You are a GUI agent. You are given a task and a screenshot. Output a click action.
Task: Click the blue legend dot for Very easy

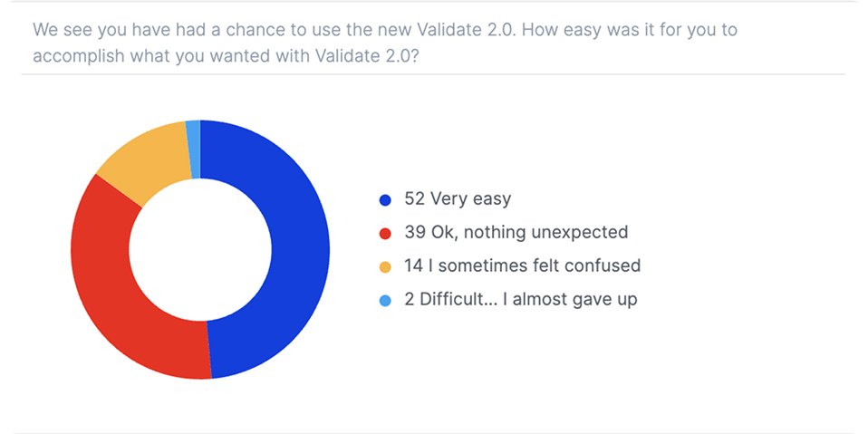point(385,200)
